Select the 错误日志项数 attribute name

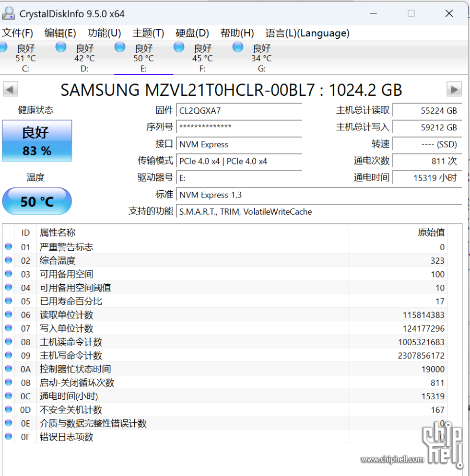coord(66,437)
